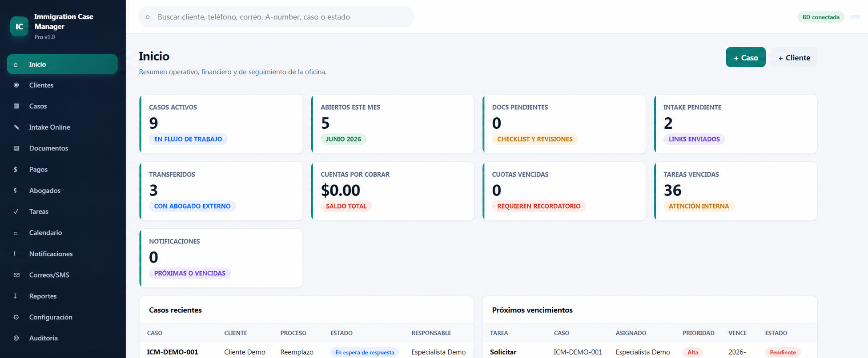Click the Alta priority badge

click(693, 352)
